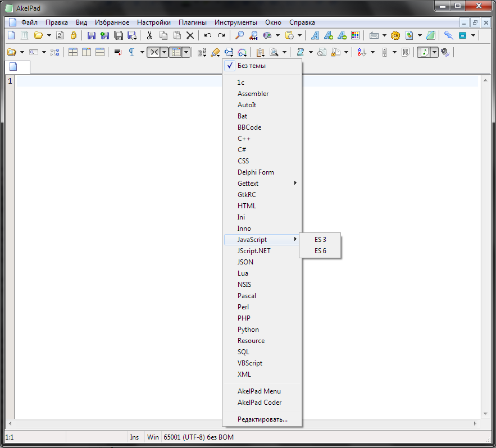The image size is (496, 448).
Task: Click the Redo arrow icon
Action: 221,35
